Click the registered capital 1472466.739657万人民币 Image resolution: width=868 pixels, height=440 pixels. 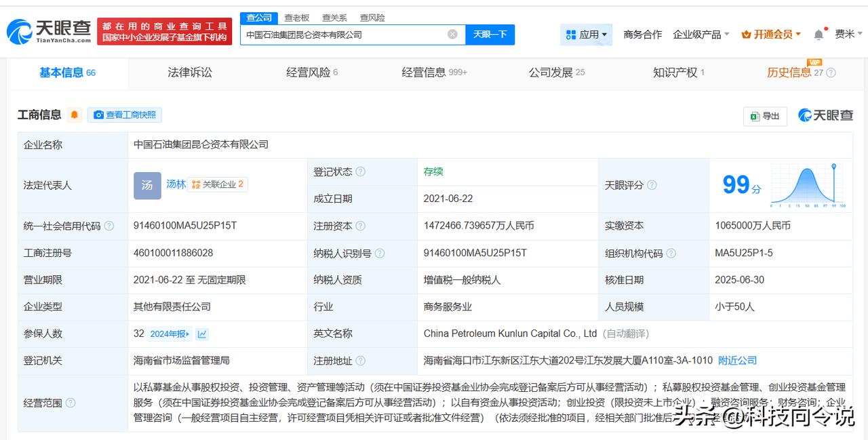(x=479, y=226)
